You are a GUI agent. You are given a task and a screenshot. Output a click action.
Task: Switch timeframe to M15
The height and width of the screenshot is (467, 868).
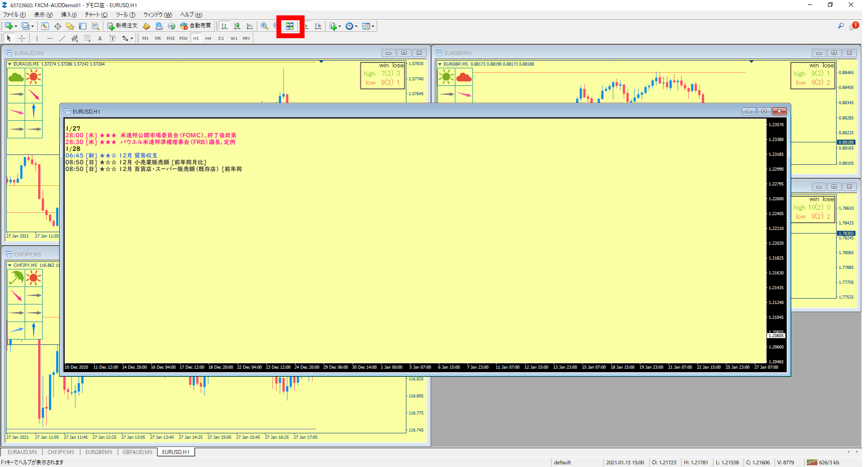pyautogui.click(x=171, y=38)
